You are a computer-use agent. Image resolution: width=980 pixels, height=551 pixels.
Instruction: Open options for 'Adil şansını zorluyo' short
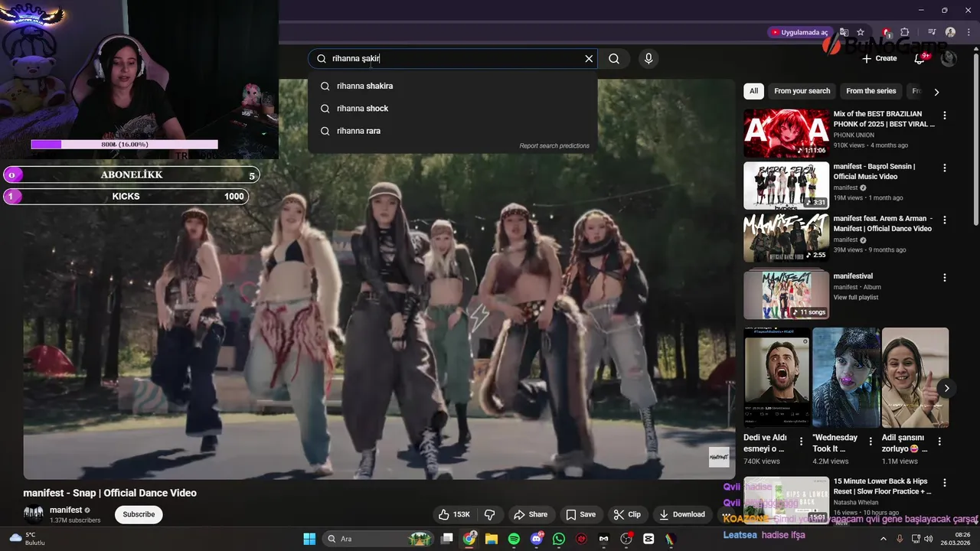tap(939, 442)
